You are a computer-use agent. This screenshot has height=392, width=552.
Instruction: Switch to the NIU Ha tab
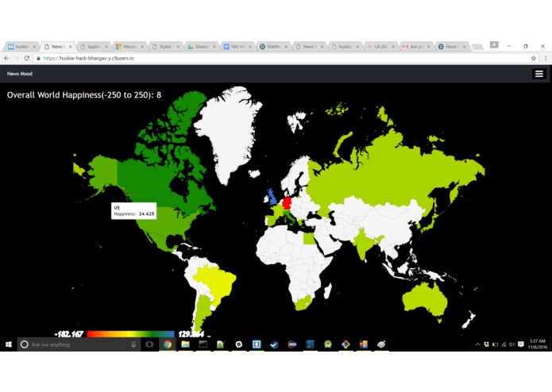(x=237, y=46)
